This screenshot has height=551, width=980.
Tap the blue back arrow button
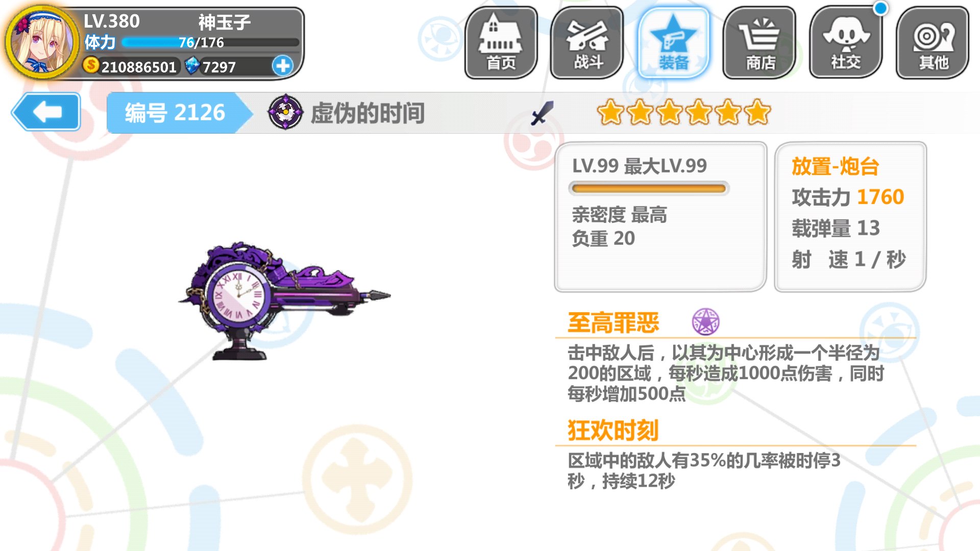click(46, 112)
